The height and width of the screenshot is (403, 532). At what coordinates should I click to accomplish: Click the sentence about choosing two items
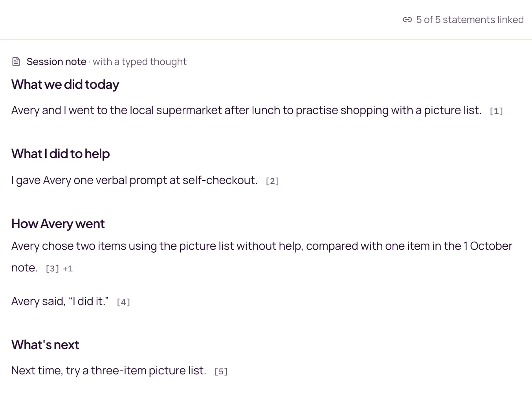click(262, 257)
